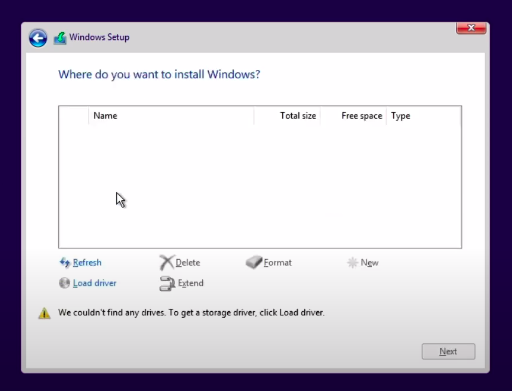Click the yellow warning triangle icon

pyautogui.click(x=44, y=313)
